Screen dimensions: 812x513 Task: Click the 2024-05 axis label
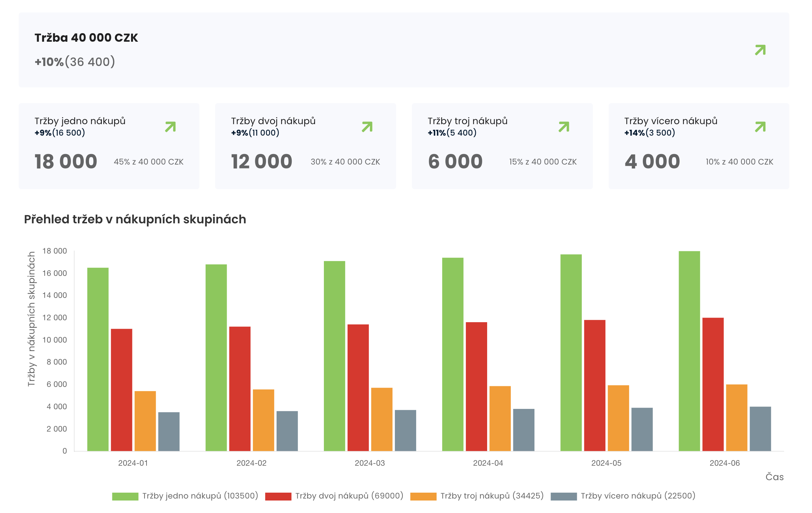(x=606, y=463)
